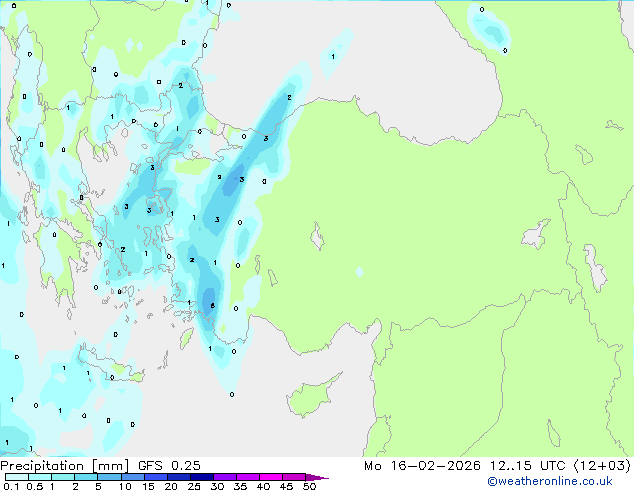This screenshot has height=490, width=634.
Task: Select the 10–15 mm legend swatch
Action: (132, 477)
